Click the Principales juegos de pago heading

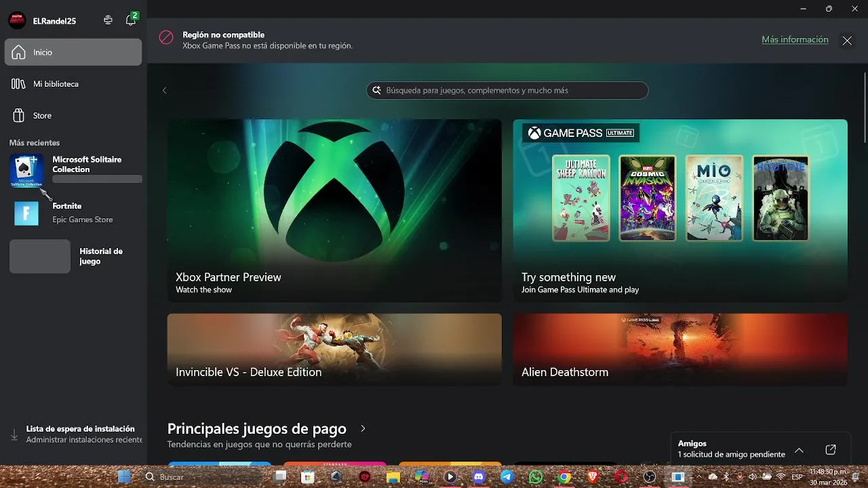(x=257, y=429)
